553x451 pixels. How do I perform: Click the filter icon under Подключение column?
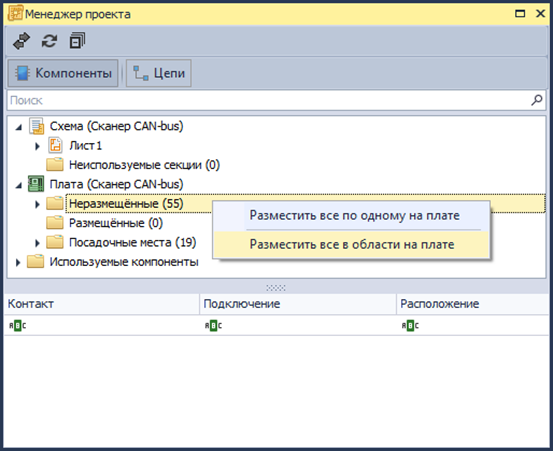pos(213,325)
